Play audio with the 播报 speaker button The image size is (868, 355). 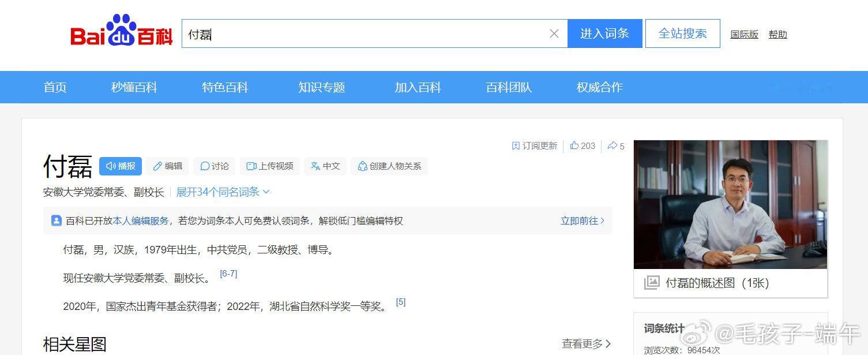tap(121, 166)
